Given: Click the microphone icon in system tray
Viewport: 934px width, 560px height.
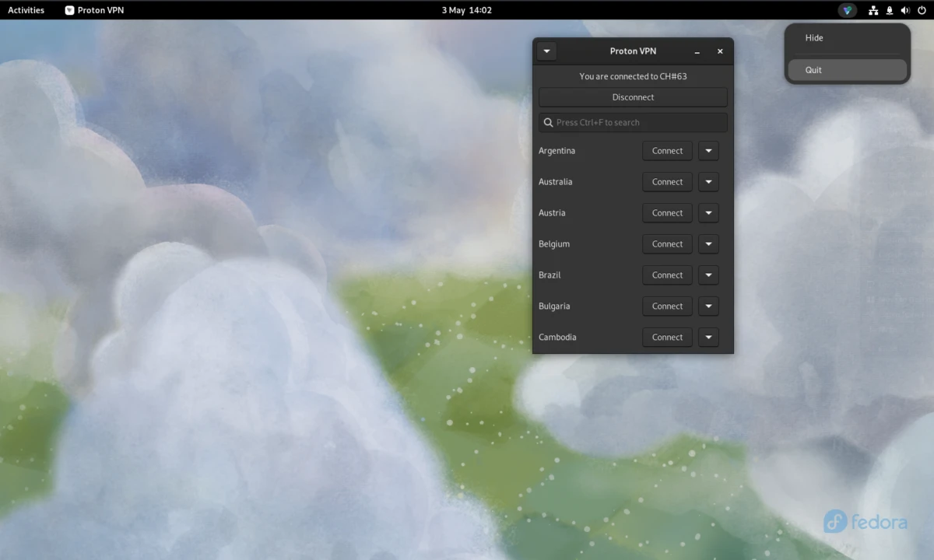Looking at the screenshot, I should 889,10.
